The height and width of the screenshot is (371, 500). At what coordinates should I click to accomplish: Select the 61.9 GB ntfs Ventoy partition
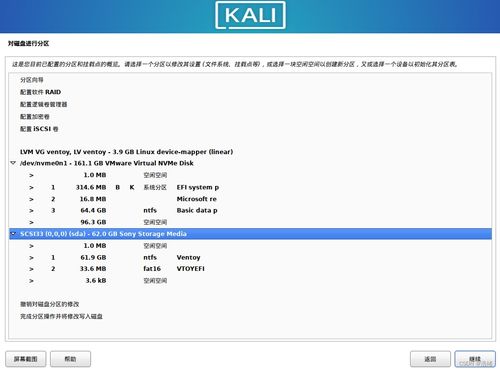tap(250, 257)
